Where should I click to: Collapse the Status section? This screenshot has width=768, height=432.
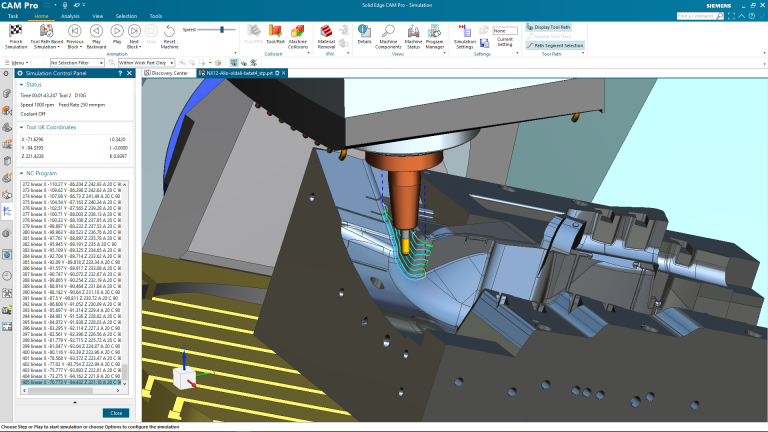coord(22,85)
